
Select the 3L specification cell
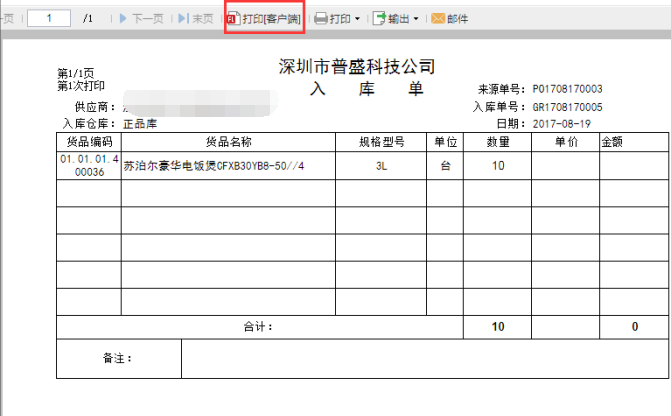click(x=381, y=166)
